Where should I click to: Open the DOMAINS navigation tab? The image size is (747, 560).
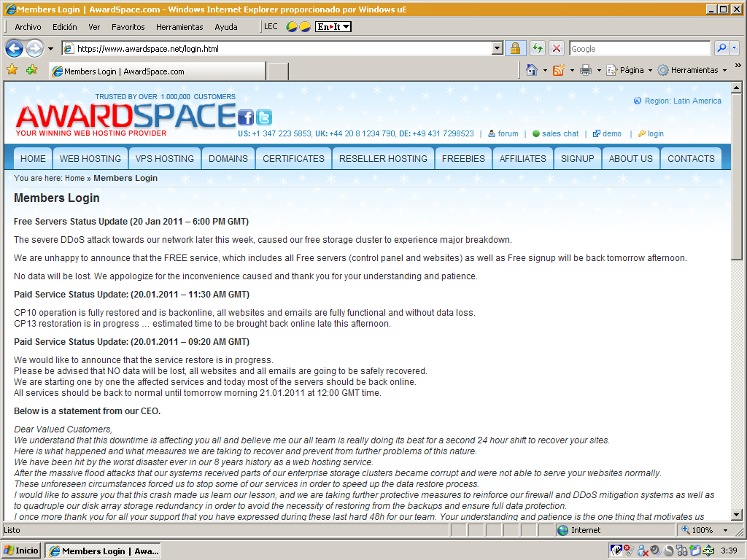coord(228,158)
